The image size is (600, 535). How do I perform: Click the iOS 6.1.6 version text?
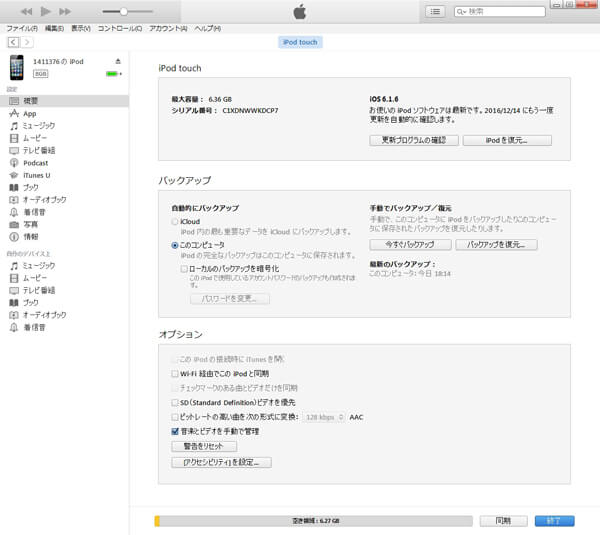[383, 99]
